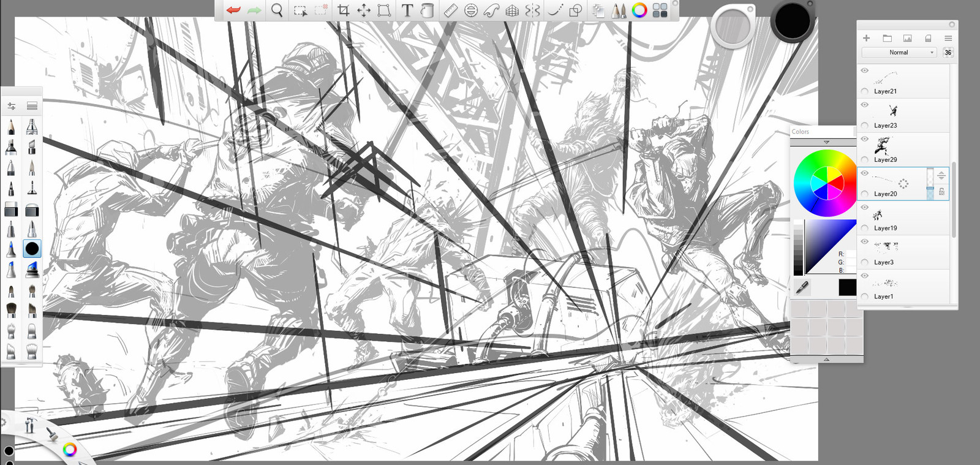This screenshot has width=980, height=465.
Task: Select the Layer19 thumbnail
Action: (878, 214)
